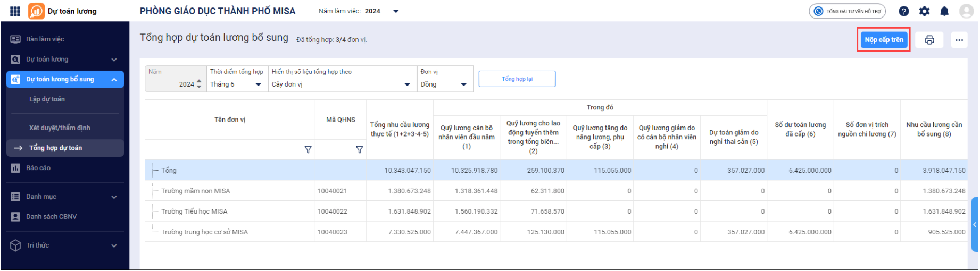
Task: Click the Nộp cấp trên button
Action: point(884,40)
